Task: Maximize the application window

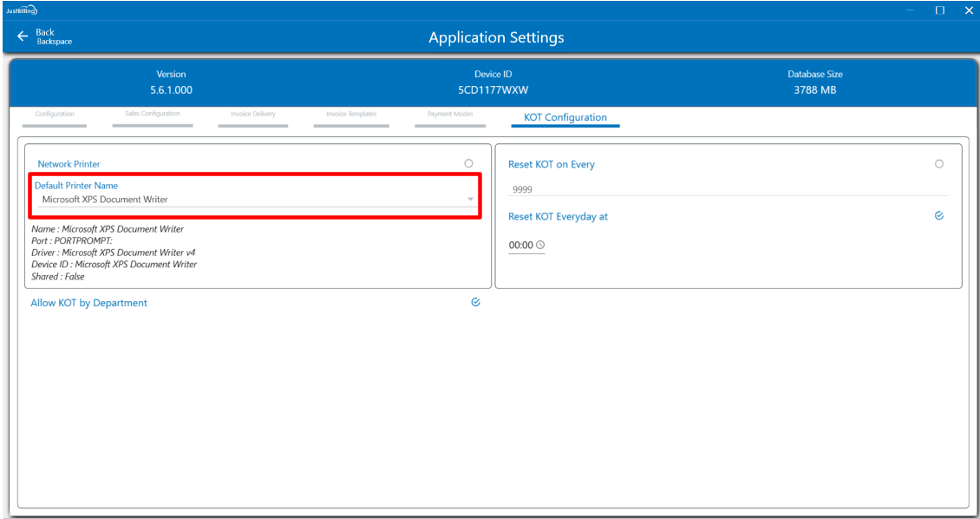Action: [x=940, y=10]
